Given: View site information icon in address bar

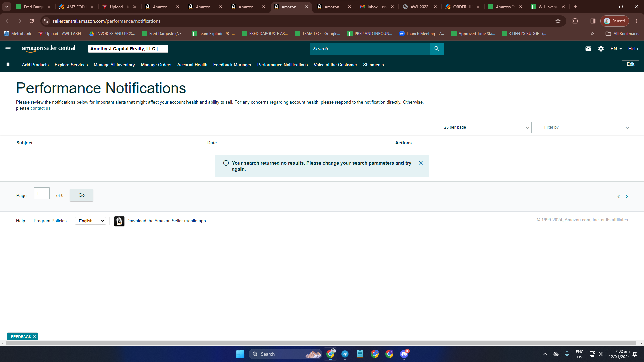Looking at the screenshot, I should click(x=46, y=21).
